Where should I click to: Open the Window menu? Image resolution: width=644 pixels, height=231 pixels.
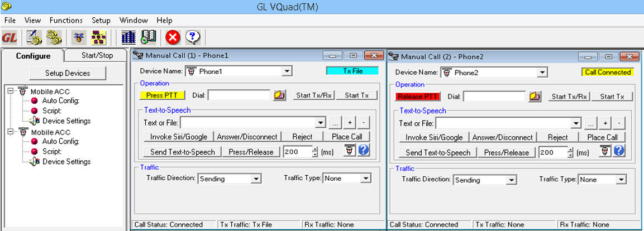coord(133,20)
